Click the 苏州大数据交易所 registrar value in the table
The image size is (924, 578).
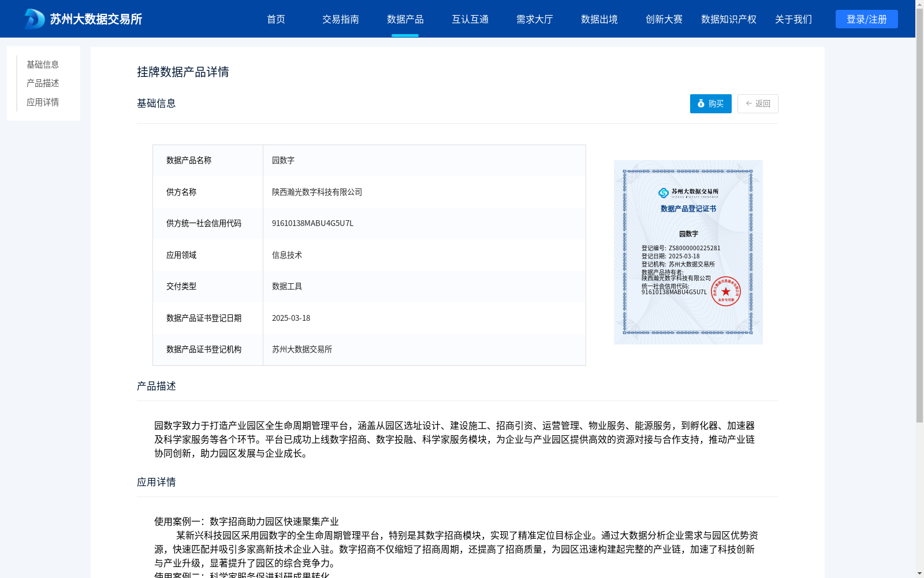[x=302, y=349]
